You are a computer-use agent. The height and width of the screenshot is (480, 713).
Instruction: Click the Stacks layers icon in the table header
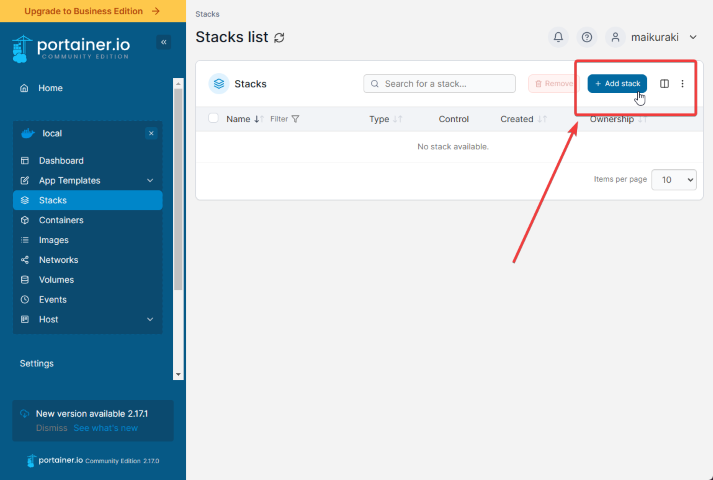pos(219,84)
